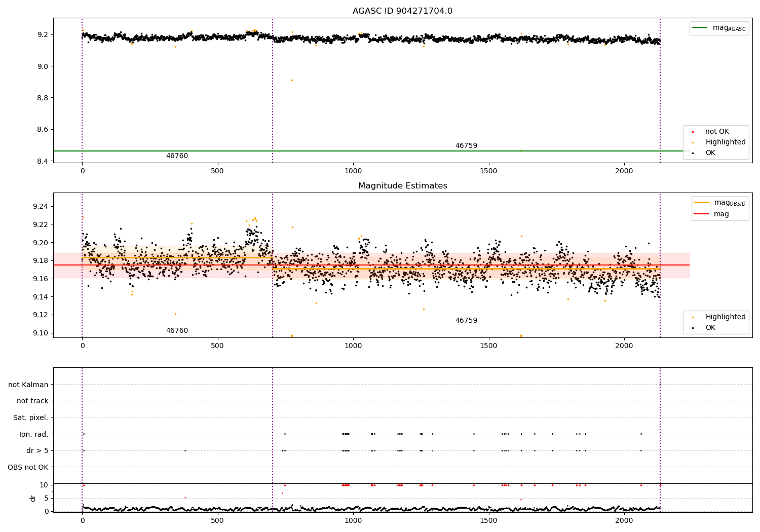Click the 'dr > 5' row label
Screen dimensions: 760x532
click(x=37, y=451)
